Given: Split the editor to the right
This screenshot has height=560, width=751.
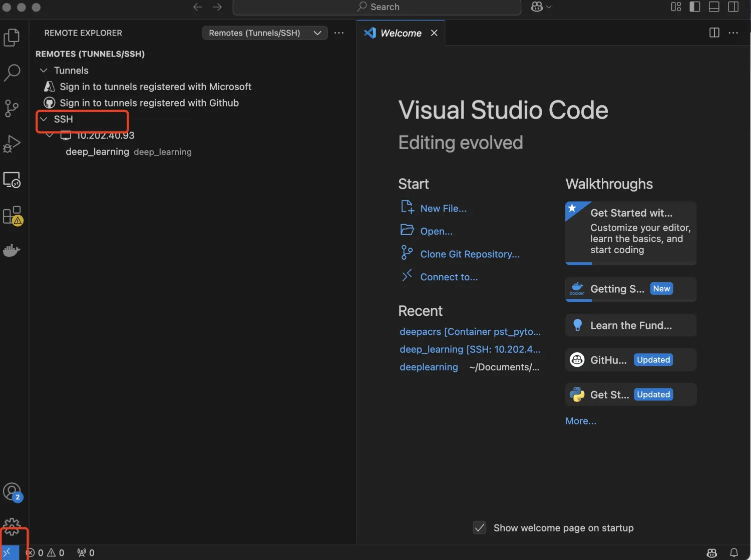Looking at the screenshot, I should 714,33.
